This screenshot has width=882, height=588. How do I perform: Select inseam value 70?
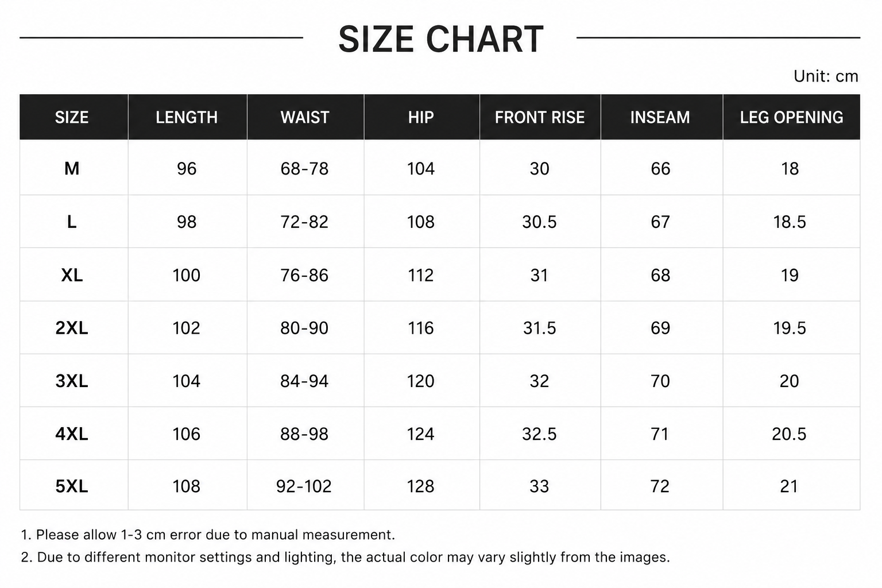660,381
